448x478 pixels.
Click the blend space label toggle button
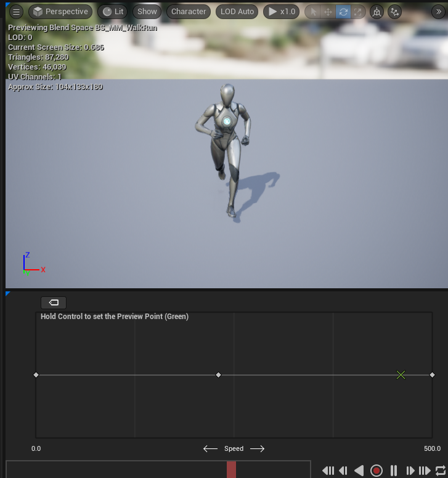coord(54,302)
